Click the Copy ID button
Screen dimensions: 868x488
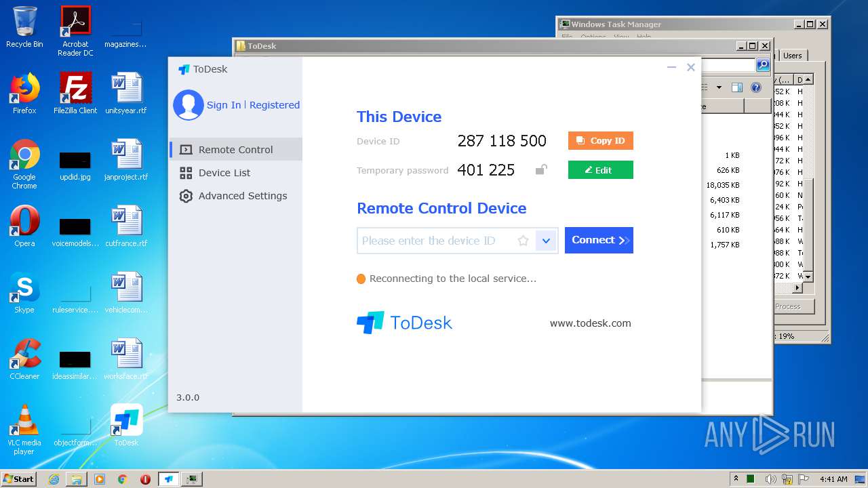click(x=601, y=141)
